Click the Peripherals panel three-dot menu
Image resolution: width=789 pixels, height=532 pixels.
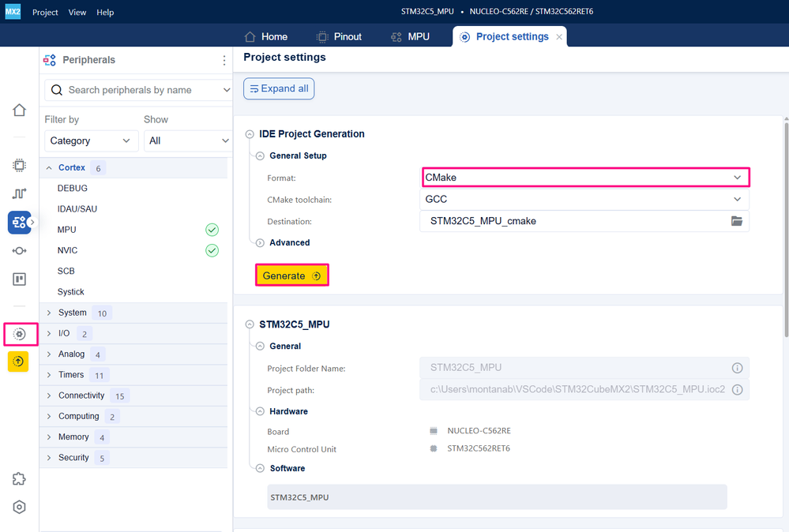pyautogui.click(x=224, y=60)
